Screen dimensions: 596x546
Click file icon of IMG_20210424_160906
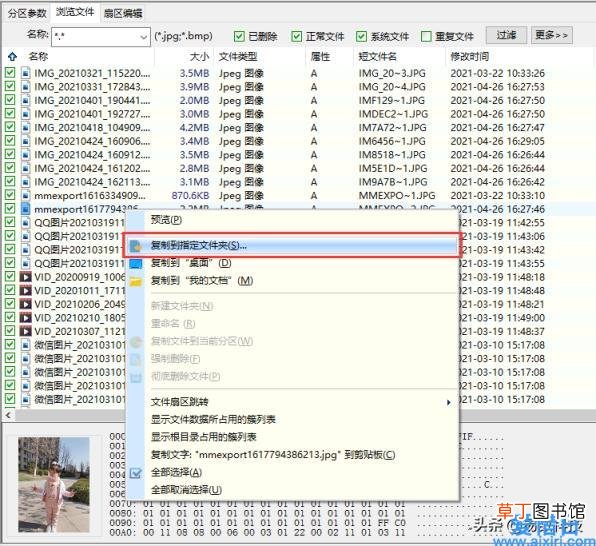click(25, 141)
